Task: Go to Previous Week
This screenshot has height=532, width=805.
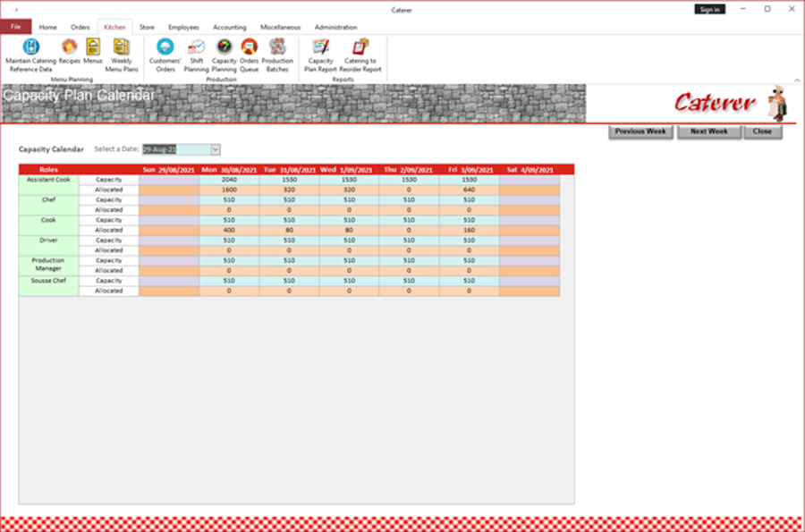Action: point(640,131)
